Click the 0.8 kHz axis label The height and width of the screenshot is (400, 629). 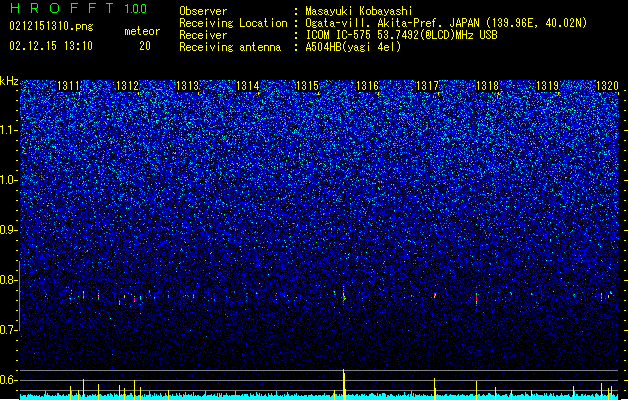[9, 280]
